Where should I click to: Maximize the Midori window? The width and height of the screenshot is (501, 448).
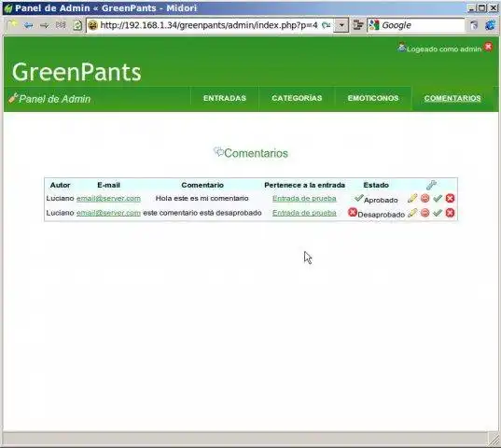(482, 8)
